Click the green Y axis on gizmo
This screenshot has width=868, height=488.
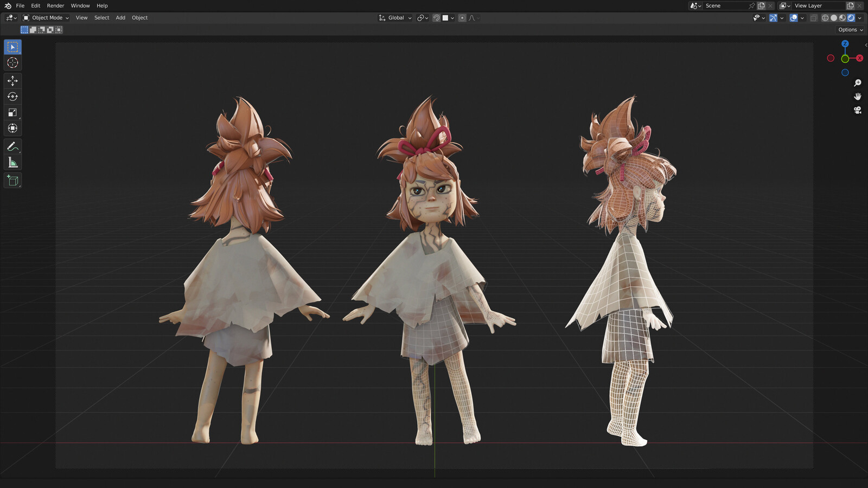pyautogui.click(x=845, y=59)
